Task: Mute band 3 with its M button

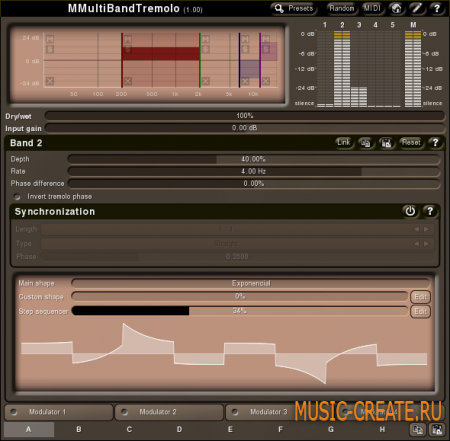Action: click(206, 39)
